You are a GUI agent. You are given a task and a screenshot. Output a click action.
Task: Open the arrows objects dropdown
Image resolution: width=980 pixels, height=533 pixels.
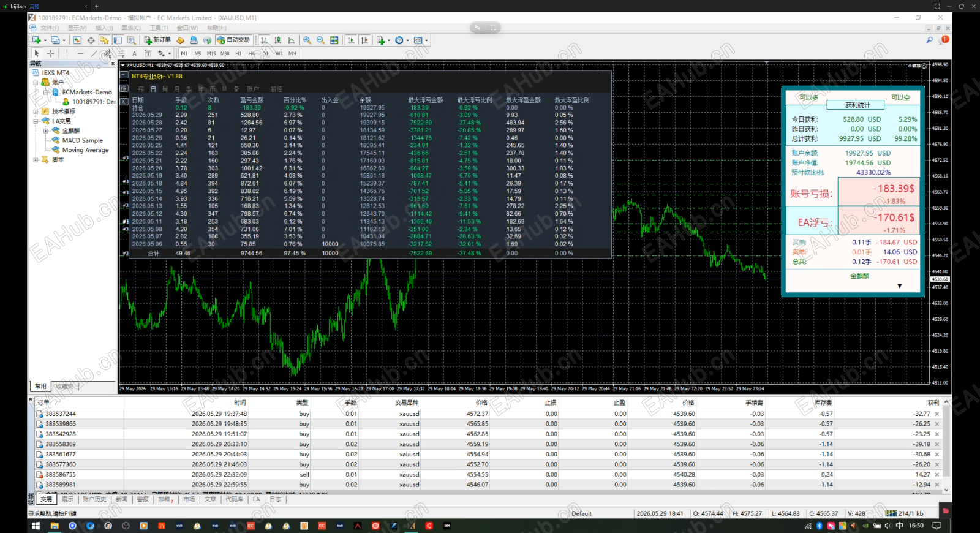tap(165, 53)
